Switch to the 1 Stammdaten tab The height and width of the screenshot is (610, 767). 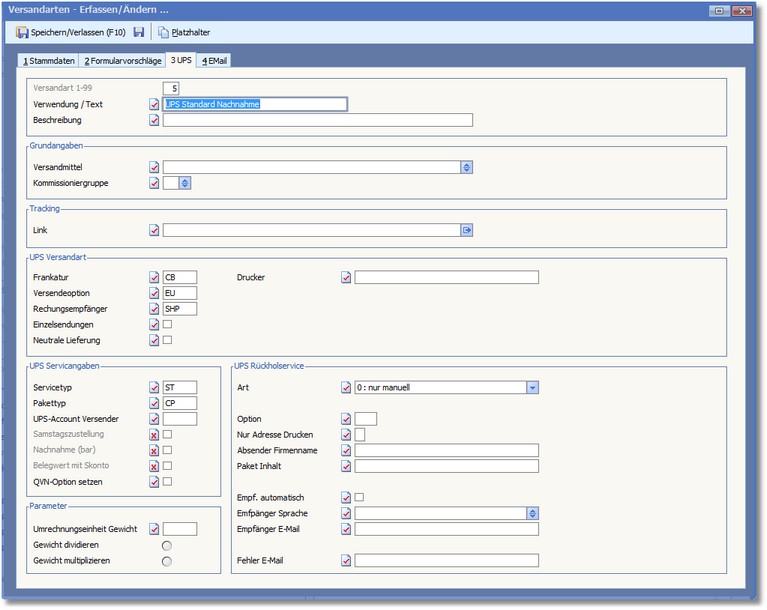click(x=49, y=61)
